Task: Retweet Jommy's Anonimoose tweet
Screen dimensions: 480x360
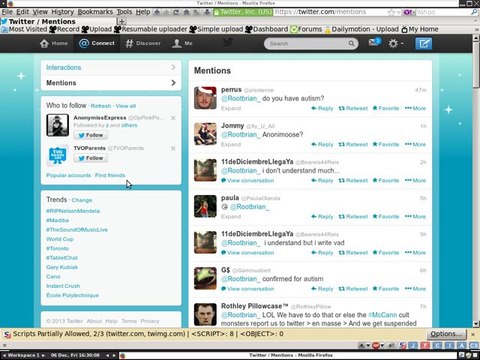Action: (353, 144)
